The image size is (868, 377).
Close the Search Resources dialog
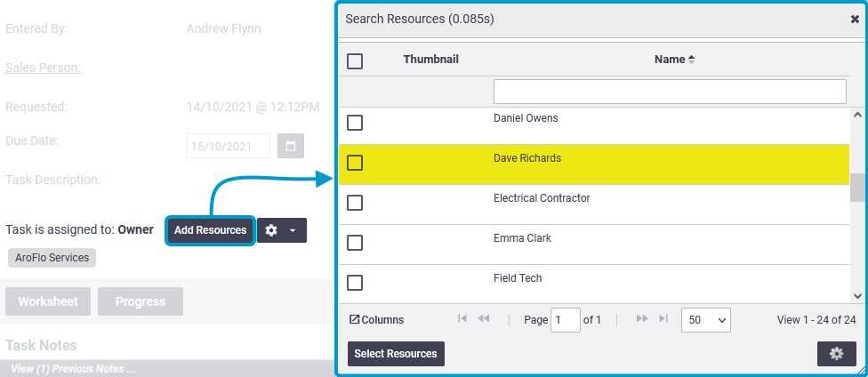(x=855, y=20)
